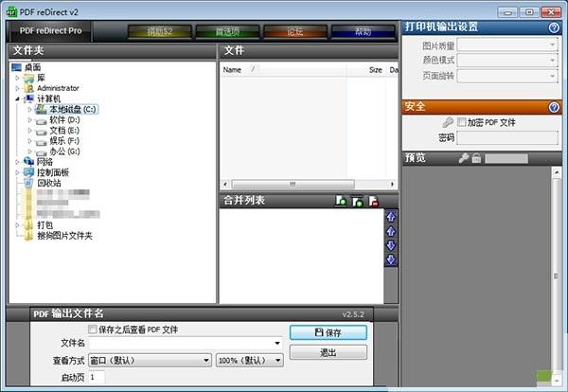Click the 网络 network icon

tap(28, 162)
